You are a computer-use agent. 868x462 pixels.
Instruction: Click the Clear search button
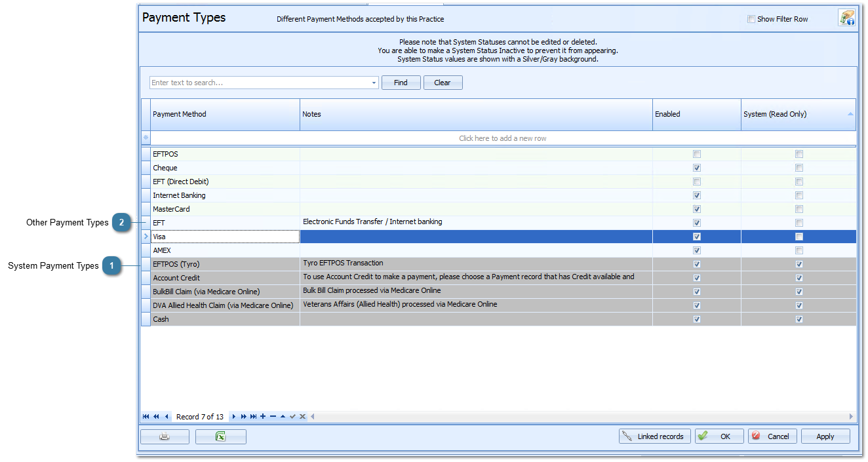[443, 83]
